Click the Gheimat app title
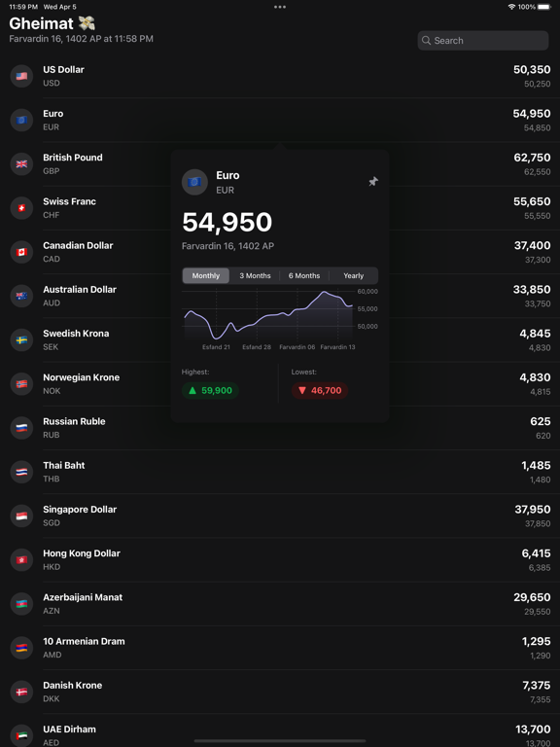560x747 pixels. [42, 23]
